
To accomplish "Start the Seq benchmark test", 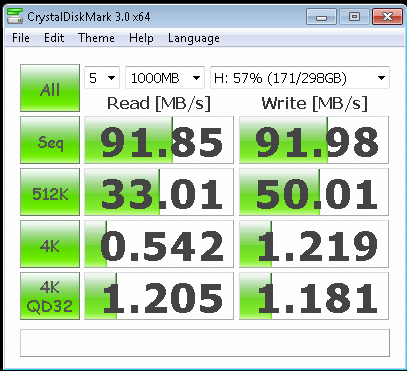I will point(50,140).
